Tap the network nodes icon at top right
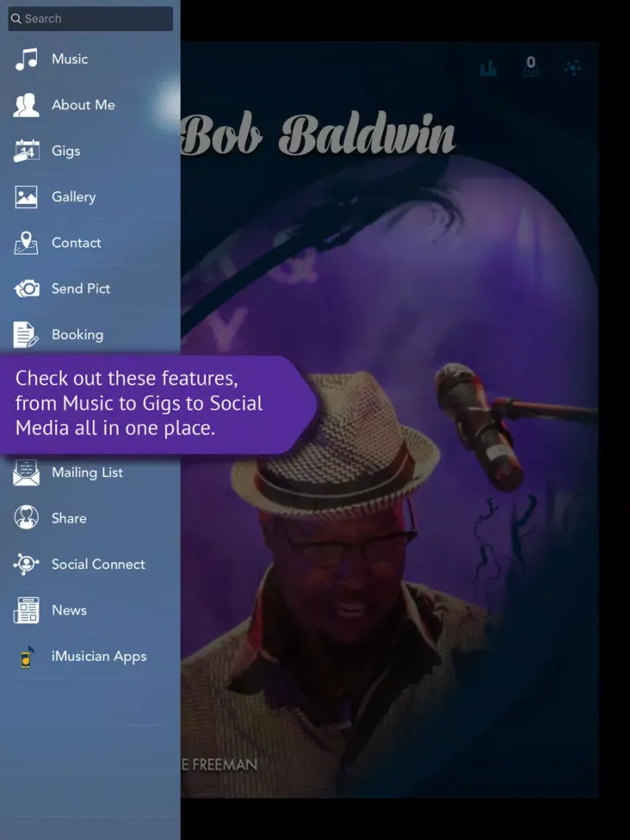Viewport: 630px width, 840px height. (573, 68)
